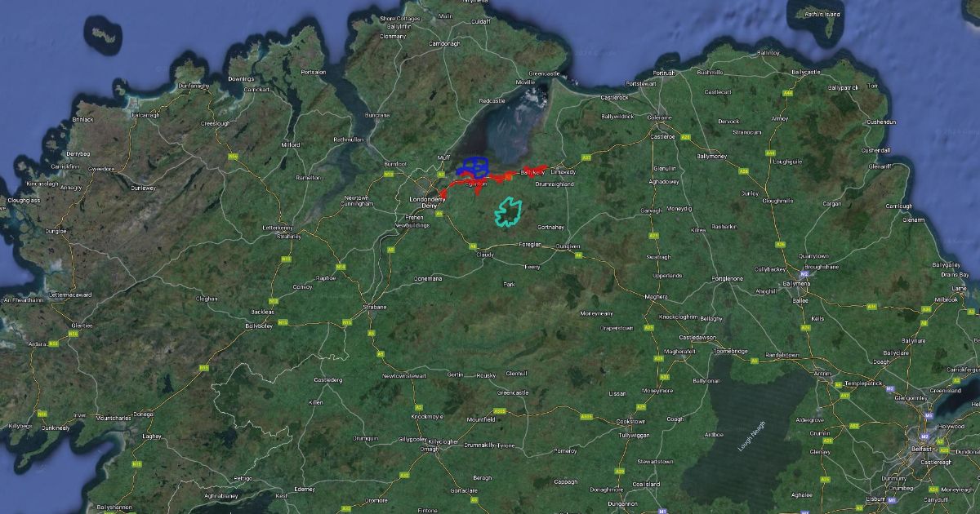Image resolution: width=980 pixels, height=514 pixels.
Task: Click the Coleraine town label
Action: coord(660,117)
